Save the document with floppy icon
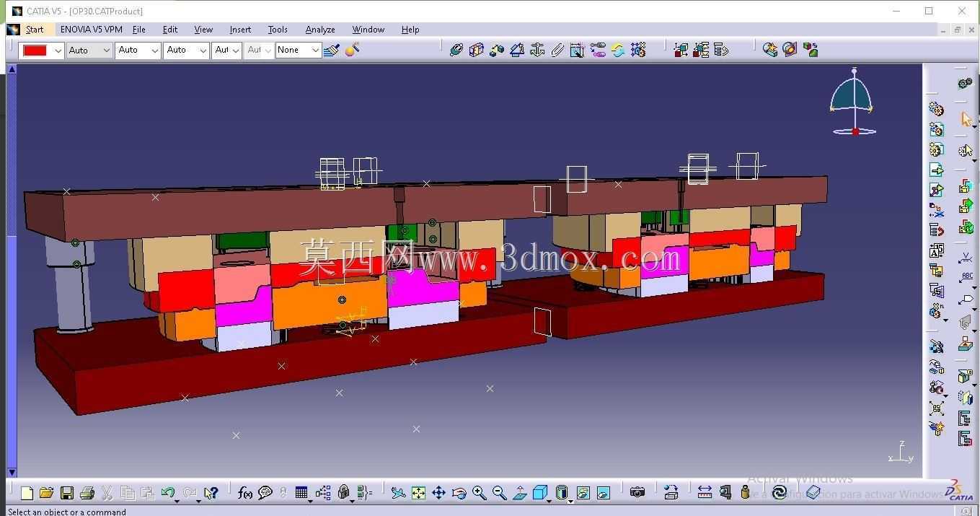This screenshot has width=980, height=516. (66, 493)
